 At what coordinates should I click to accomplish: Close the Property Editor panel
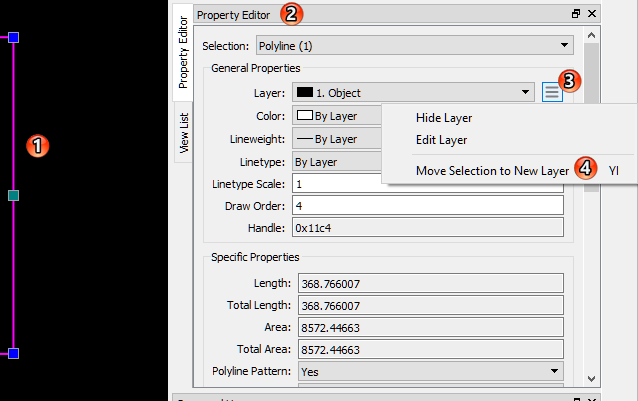591,14
